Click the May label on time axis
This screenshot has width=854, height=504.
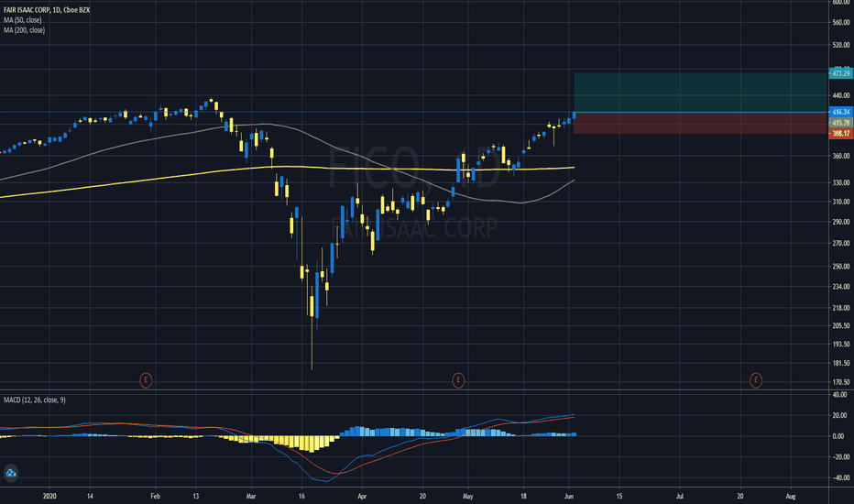click(468, 496)
